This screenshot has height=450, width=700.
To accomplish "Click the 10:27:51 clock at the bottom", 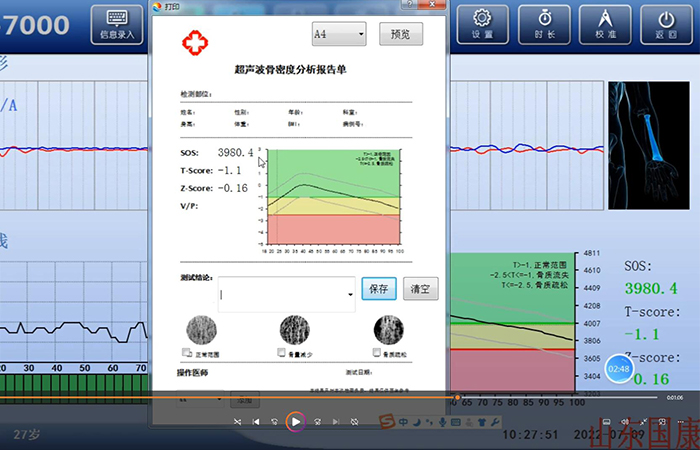I will 531,435.
